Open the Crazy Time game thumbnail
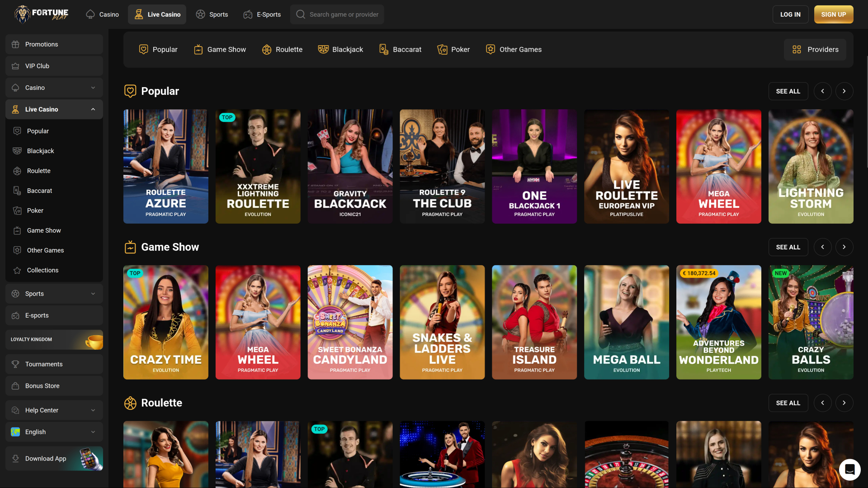 coord(165,322)
